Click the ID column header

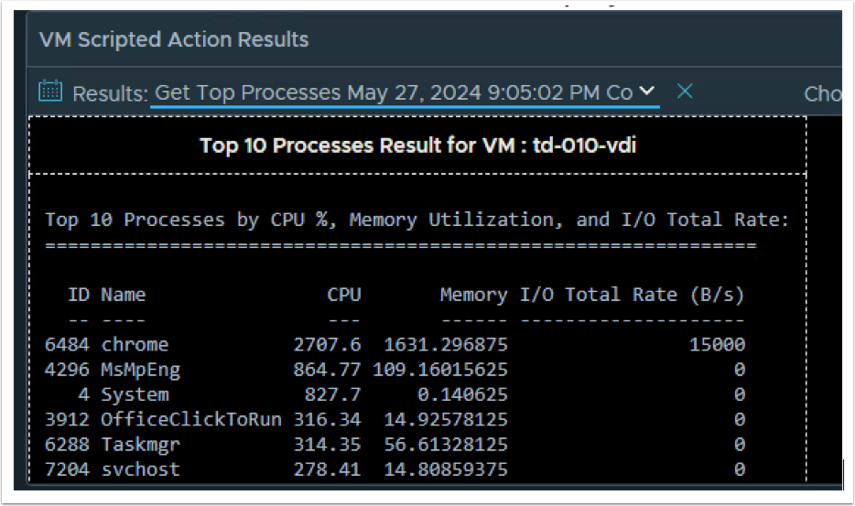[78, 295]
